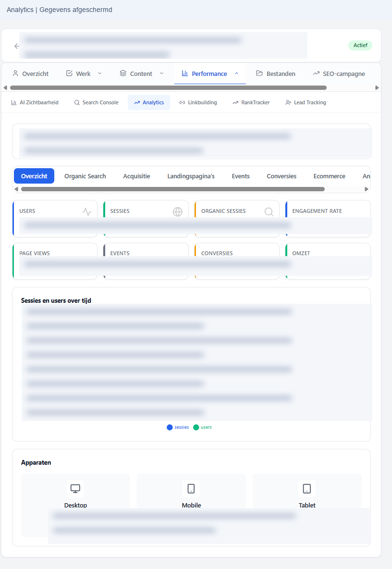392x569 pixels.
Task: Click the activity pulse icon in Users card
Action: point(86,211)
